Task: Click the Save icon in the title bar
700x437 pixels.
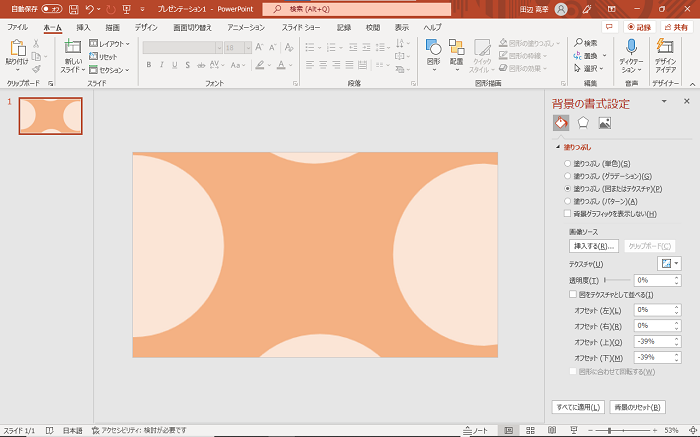Action: [74, 9]
